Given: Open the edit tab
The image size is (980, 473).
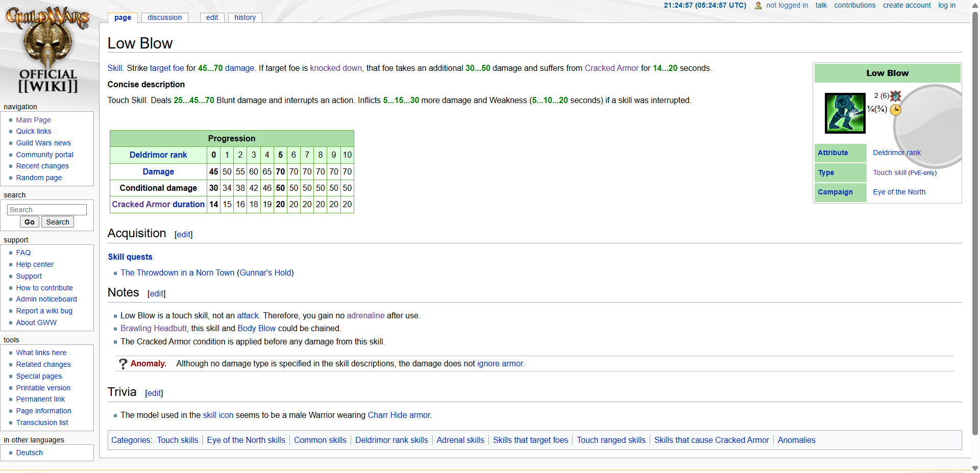Looking at the screenshot, I should [212, 17].
